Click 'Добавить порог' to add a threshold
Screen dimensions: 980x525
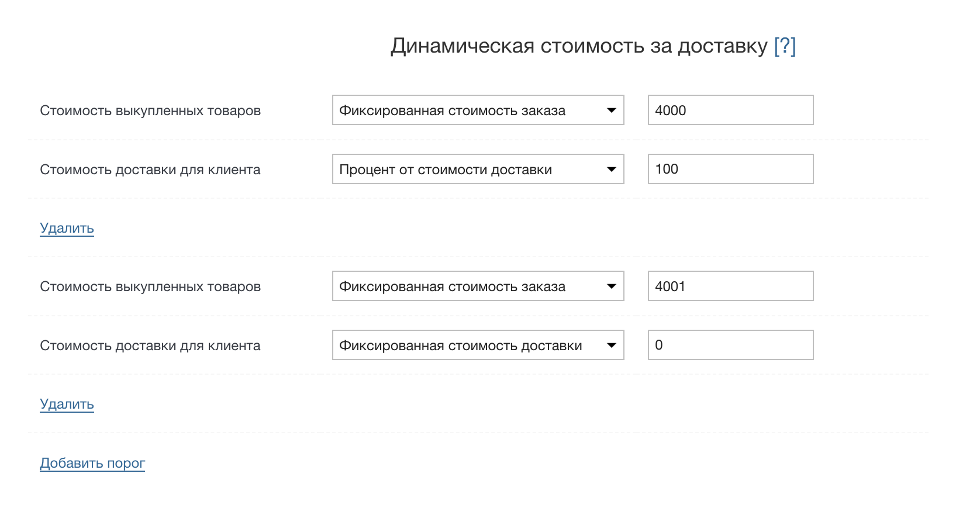(x=92, y=462)
